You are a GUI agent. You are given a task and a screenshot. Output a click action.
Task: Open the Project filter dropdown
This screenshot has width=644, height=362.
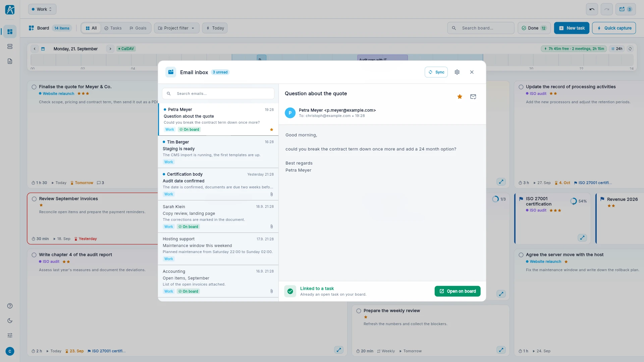176,28
